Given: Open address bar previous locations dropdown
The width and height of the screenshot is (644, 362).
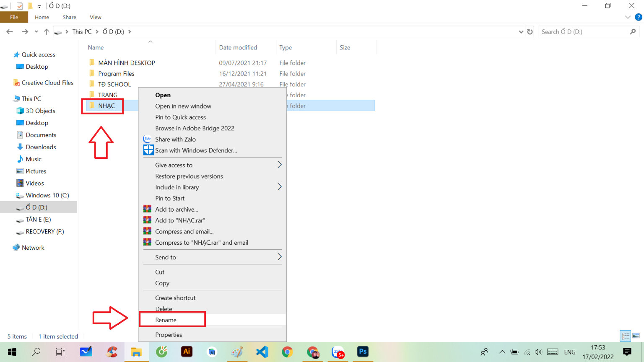Looking at the screenshot, I should point(521,32).
